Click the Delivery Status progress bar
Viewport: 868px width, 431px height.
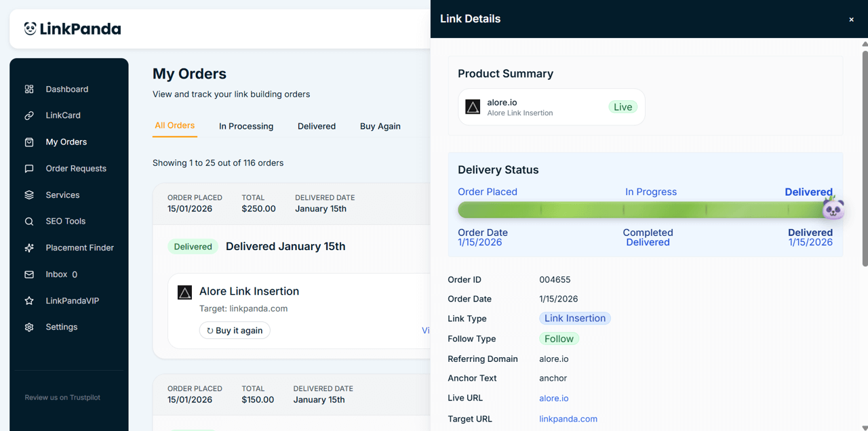click(x=644, y=209)
